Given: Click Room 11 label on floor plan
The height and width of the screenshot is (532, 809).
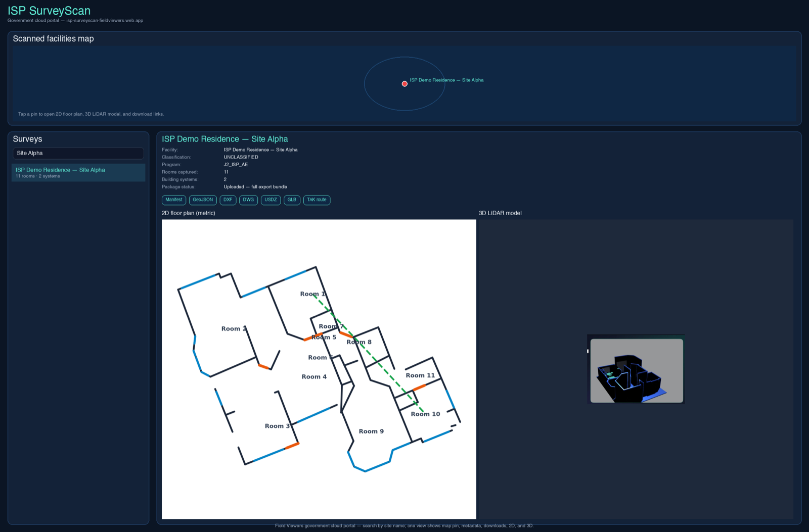Looking at the screenshot, I should click(x=420, y=376).
